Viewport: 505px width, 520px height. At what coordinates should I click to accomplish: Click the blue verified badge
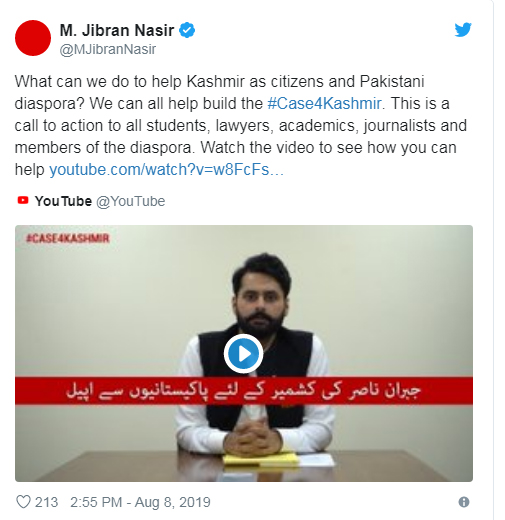[187, 30]
